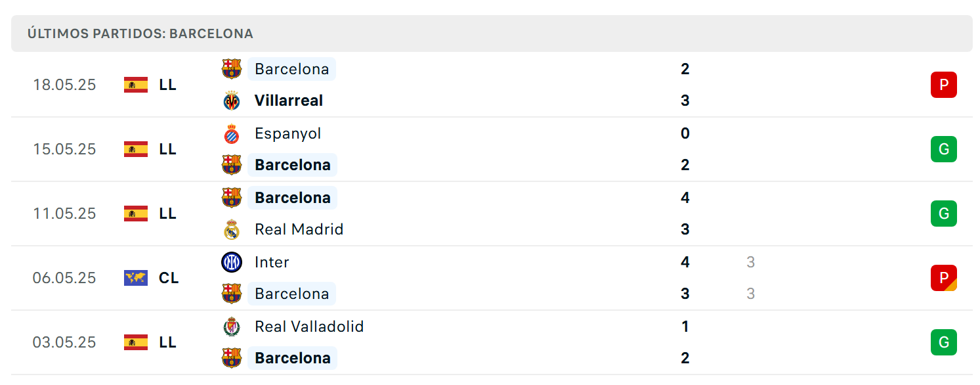This screenshot has width=980, height=385.
Task: Open the 03.05.25 Real Valladolid match row
Action: pyautogui.click(x=492, y=342)
